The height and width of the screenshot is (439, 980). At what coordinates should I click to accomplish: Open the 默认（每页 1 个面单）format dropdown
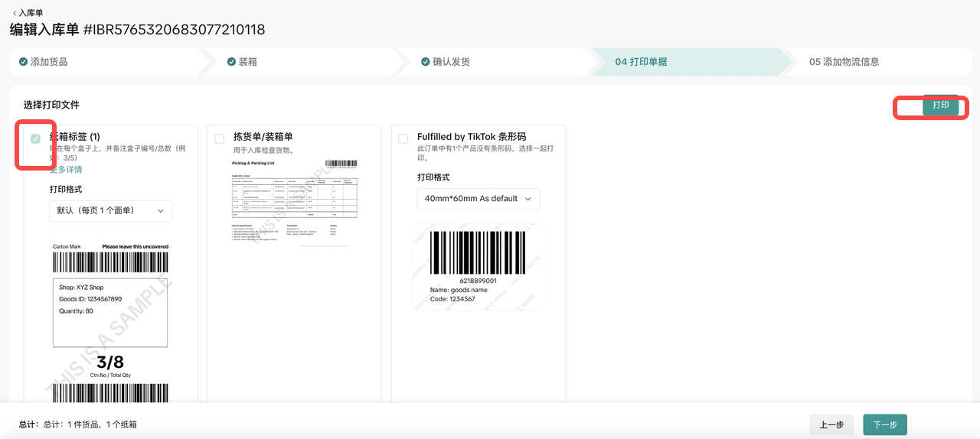pos(111,210)
